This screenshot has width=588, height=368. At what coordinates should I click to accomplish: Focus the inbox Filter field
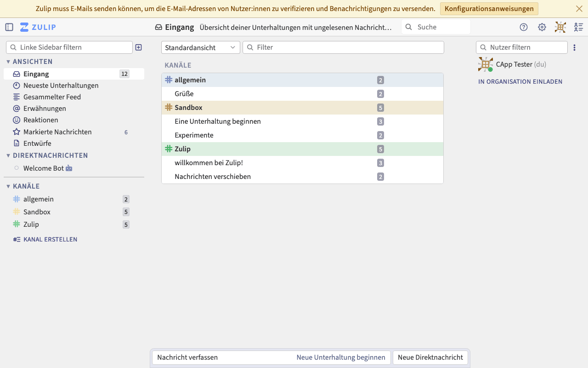click(343, 47)
